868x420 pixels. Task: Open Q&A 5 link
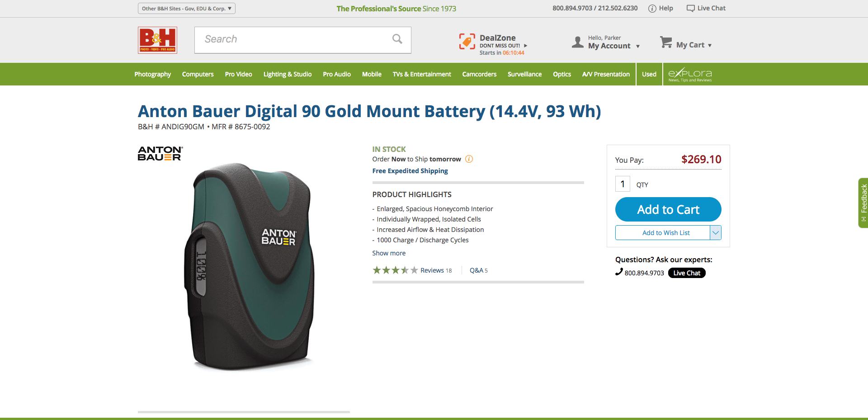click(x=478, y=270)
